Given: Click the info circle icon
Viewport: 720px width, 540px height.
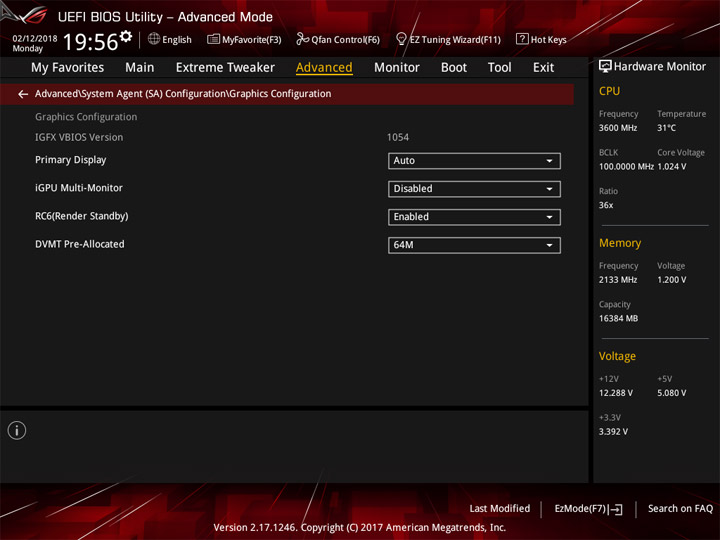Looking at the screenshot, I should pyautogui.click(x=17, y=430).
